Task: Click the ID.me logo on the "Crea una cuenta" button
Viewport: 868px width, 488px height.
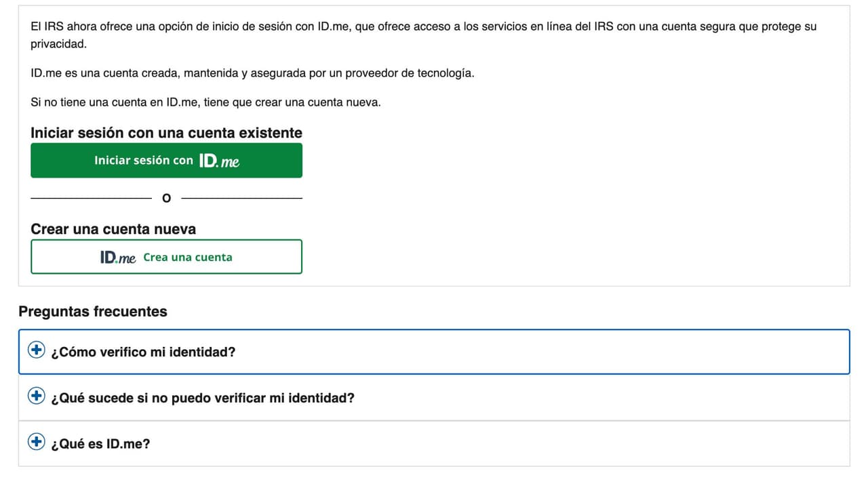Action: [x=117, y=257]
